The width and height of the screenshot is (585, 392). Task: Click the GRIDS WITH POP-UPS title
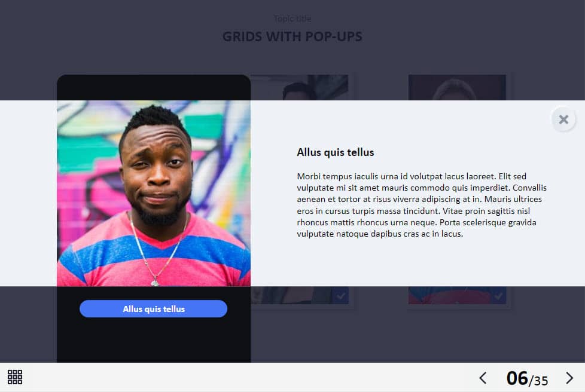(x=292, y=36)
